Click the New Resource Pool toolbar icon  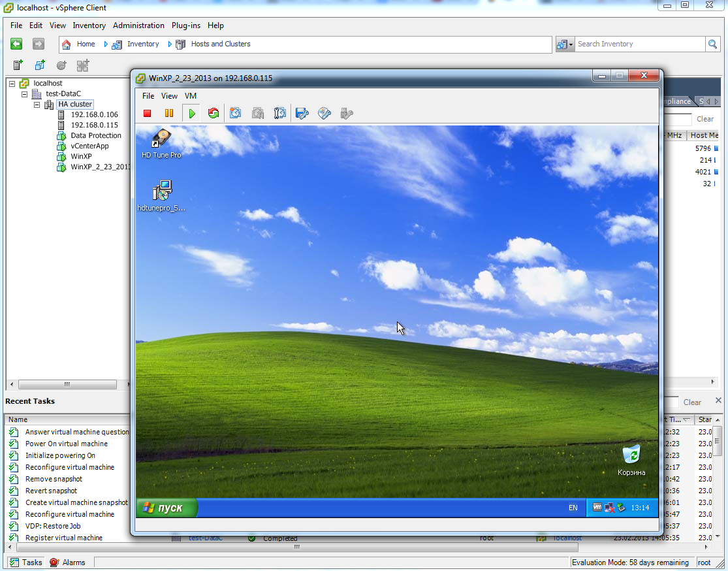click(x=61, y=65)
